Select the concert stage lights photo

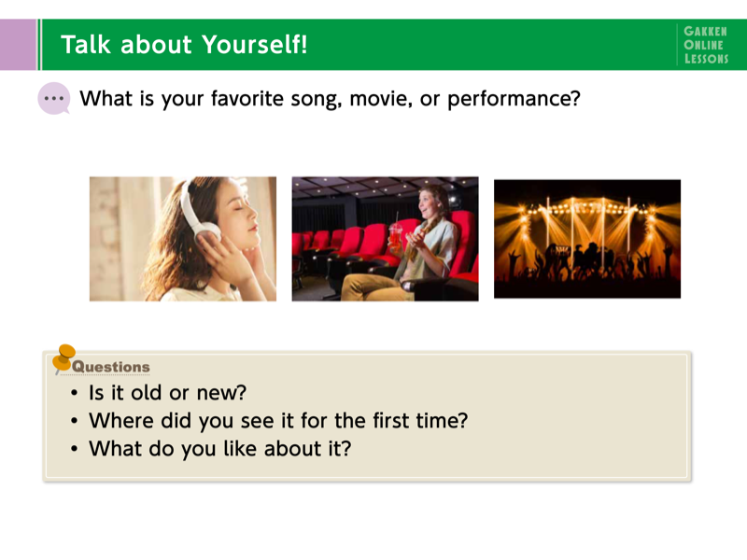587,239
